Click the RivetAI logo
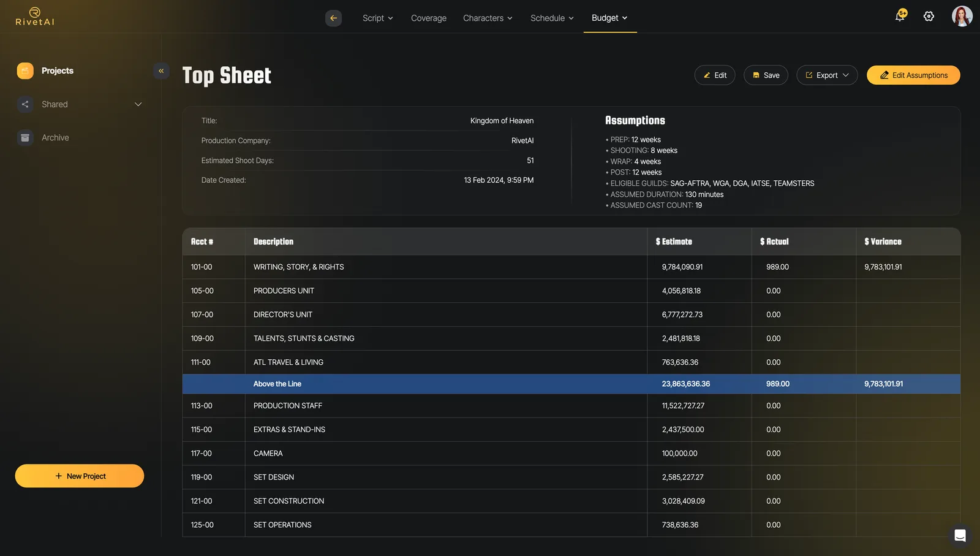 coord(35,17)
